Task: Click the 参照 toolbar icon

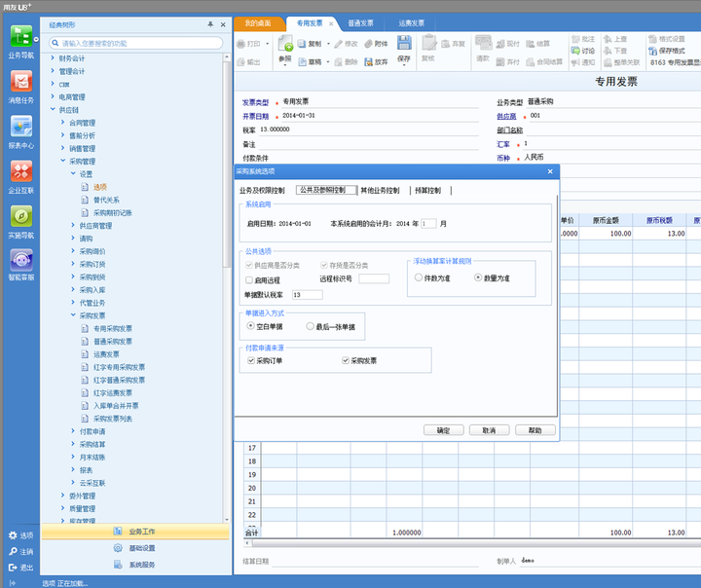Action: (285, 45)
